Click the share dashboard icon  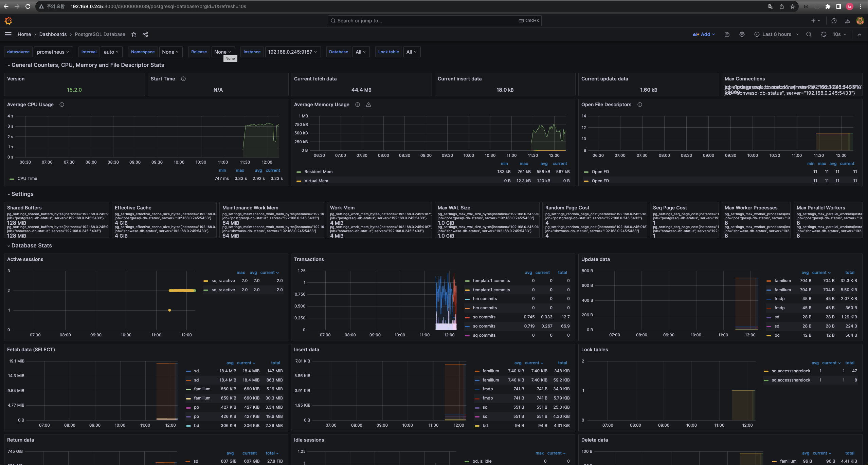pyautogui.click(x=145, y=34)
